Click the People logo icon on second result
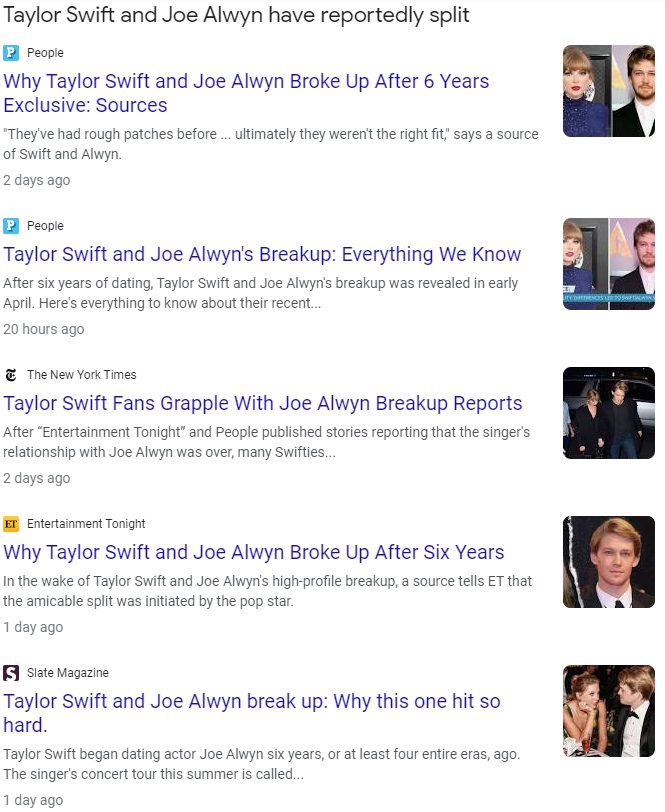The width and height of the screenshot is (665, 812). [11, 226]
